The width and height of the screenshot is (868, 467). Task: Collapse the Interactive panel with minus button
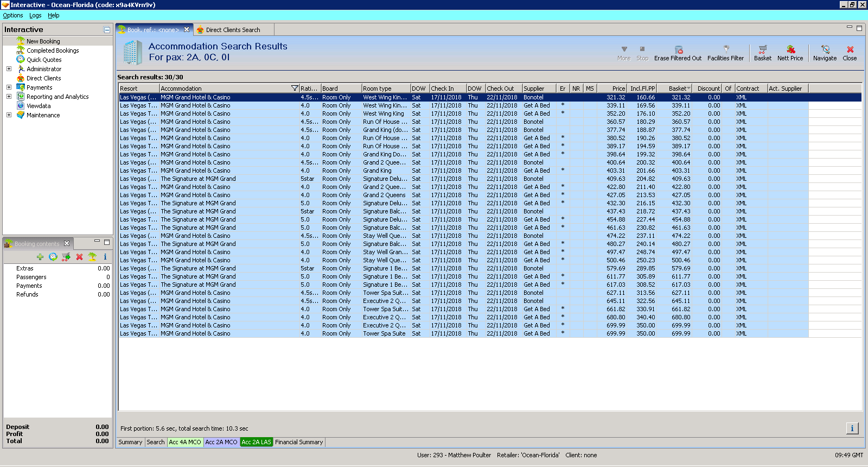point(107,30)
